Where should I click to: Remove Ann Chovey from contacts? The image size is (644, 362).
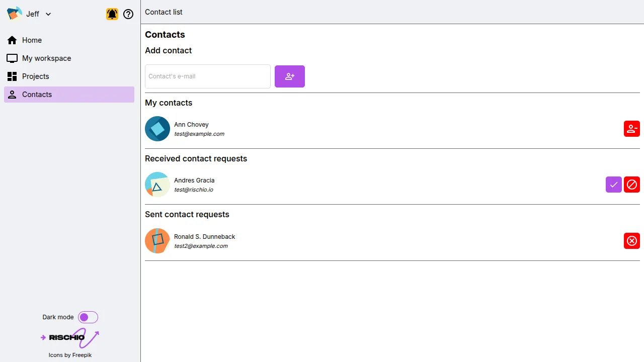(x=632, y=129)
